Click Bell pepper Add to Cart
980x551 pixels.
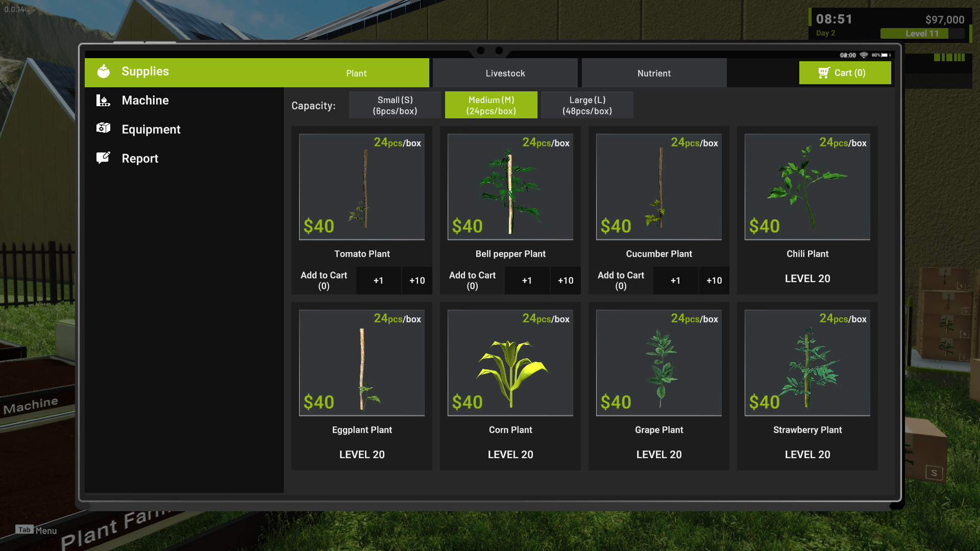point(472,281)
